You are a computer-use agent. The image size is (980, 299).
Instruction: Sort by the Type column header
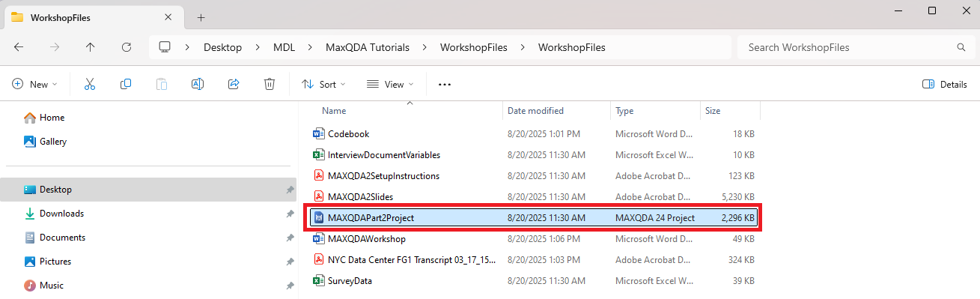(624, 111)
